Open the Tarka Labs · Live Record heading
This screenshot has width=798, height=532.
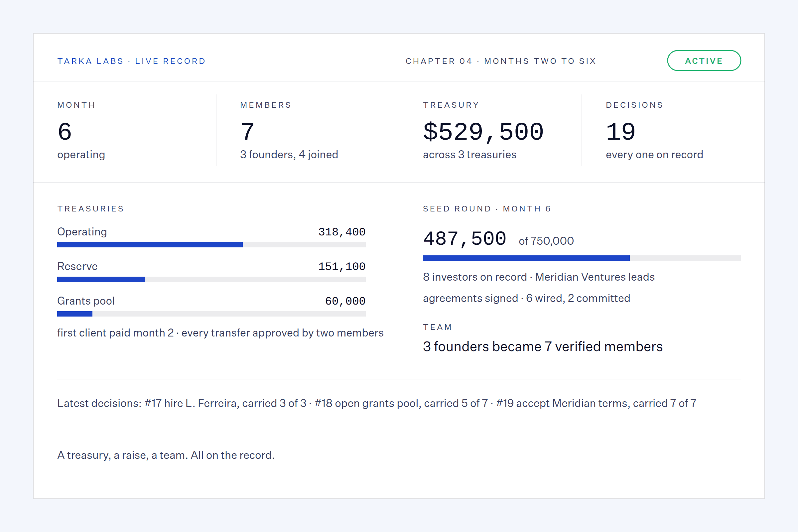pos(132,61)
